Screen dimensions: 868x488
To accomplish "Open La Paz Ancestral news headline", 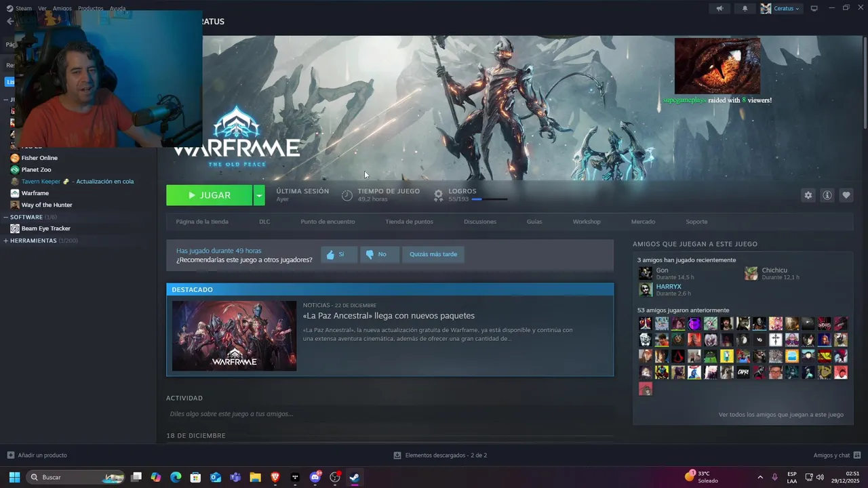I will (x=389, y=316).
